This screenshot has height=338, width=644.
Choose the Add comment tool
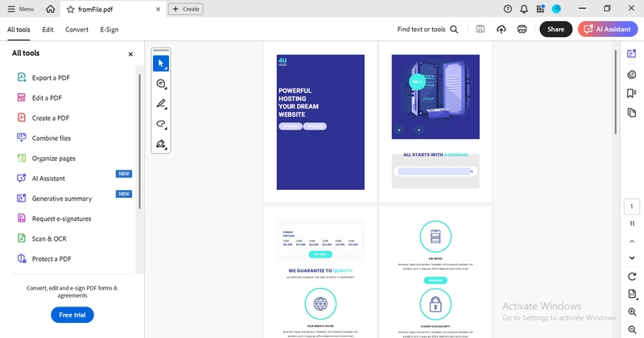pos(161,84)
